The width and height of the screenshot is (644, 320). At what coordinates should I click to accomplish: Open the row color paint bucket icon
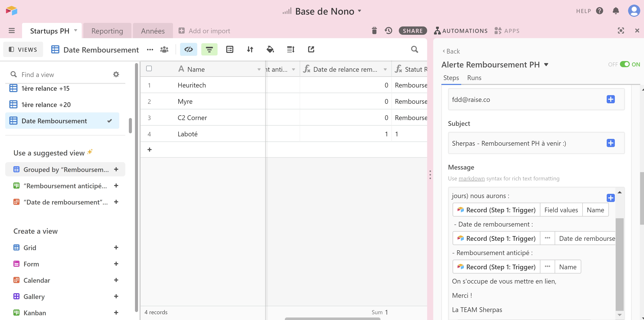[x=270, y=50]
